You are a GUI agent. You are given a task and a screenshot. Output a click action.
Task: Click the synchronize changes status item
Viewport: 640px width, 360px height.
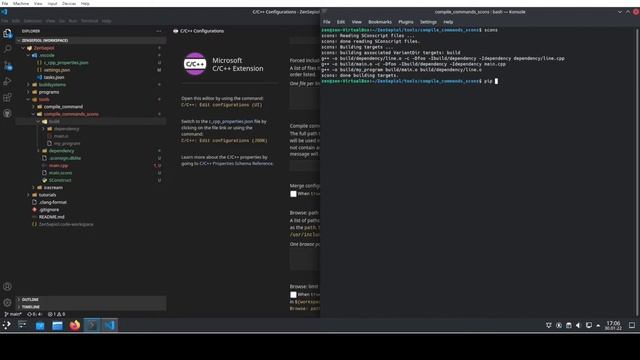pyautogui.click(x=34, y=314)
